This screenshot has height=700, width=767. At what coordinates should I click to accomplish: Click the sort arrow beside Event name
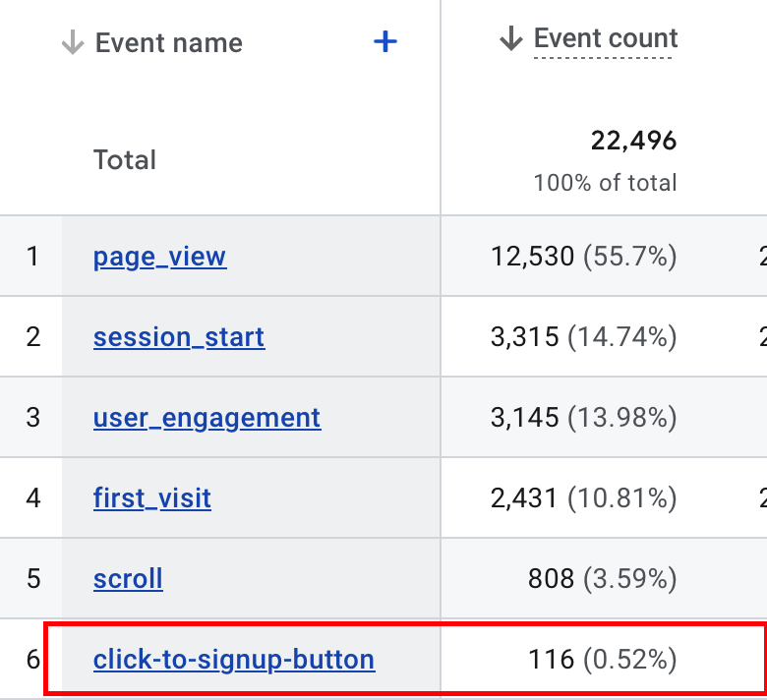73,43
